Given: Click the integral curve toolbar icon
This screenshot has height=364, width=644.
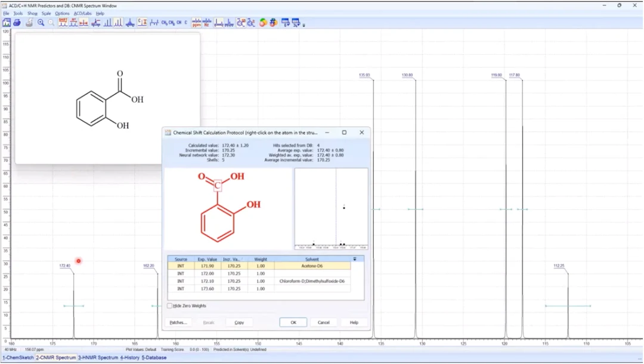Looking at the screenshot, I should (95, 23).
